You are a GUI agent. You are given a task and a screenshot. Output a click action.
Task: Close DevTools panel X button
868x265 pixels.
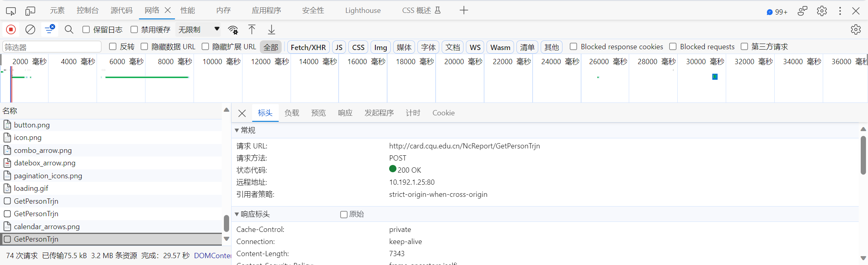click(856, 11)
